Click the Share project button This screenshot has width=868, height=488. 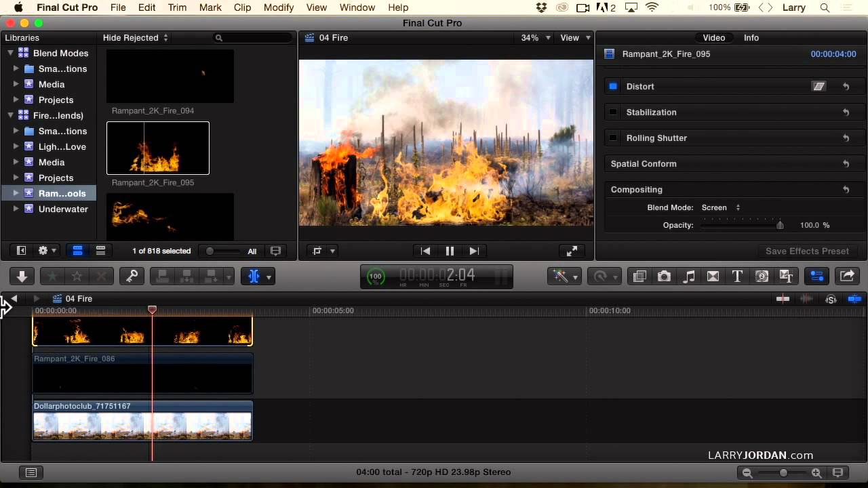pos(847,276)
